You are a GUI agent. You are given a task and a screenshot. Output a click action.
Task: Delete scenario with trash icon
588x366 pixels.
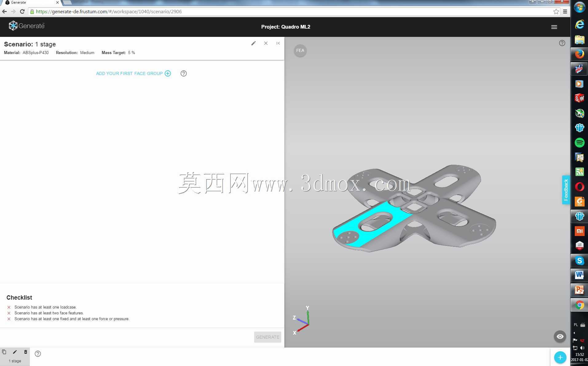tap(26, 352)
